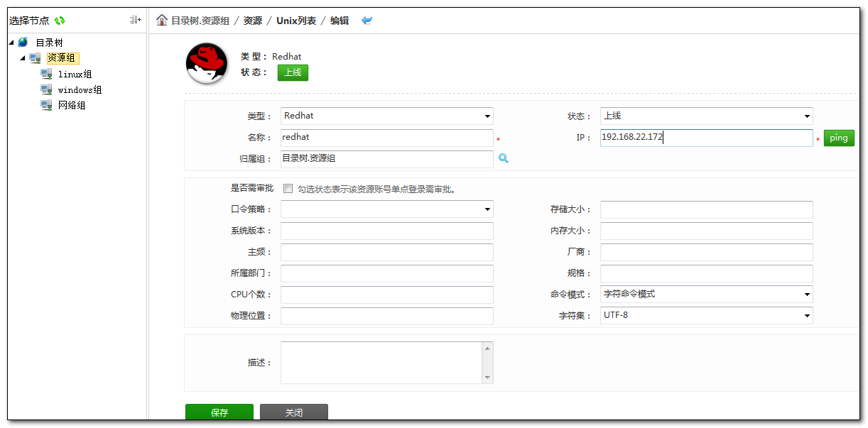The width and height of the screenshot is (868, 428).
Task: Click the home icon in the breadcrumb
Action: pos(162,21)
